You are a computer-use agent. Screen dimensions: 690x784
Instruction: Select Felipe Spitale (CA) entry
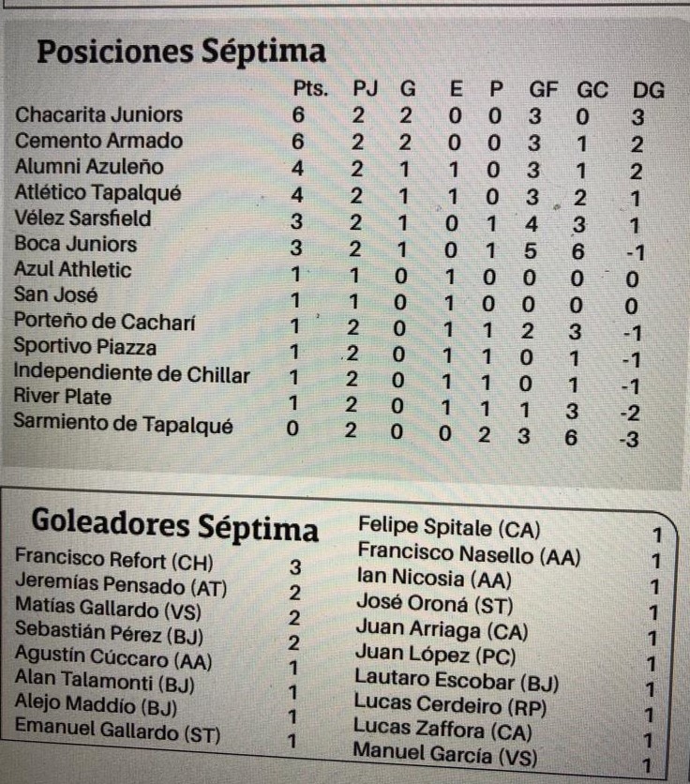(x=449, y=527)
